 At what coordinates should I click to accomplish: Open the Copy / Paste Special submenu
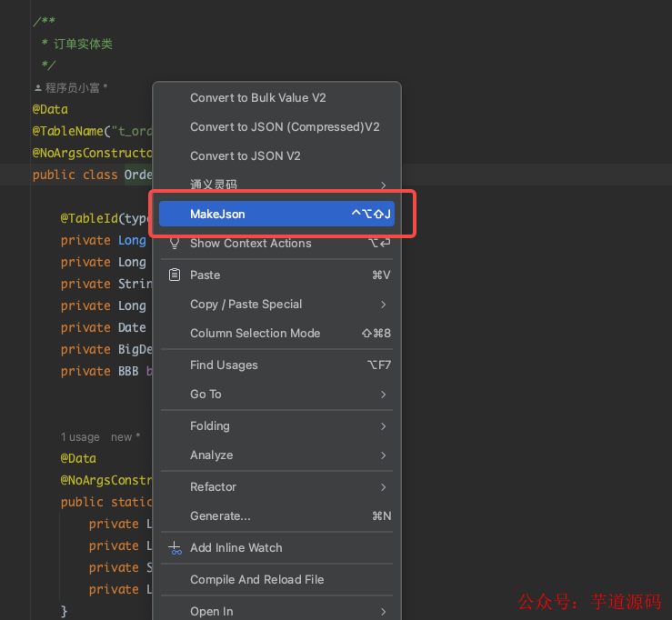point(276,305)
